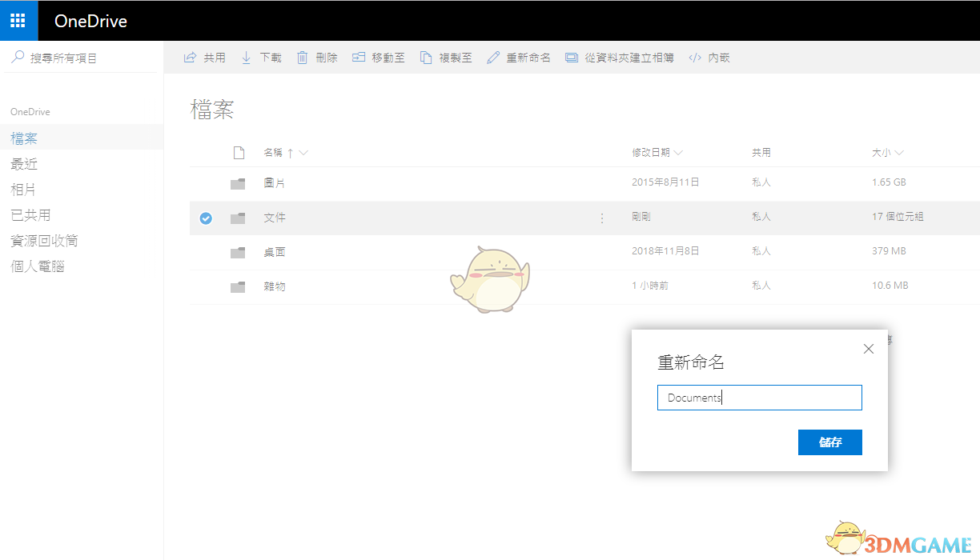The width and height of the screenshot is (980, 560).
Task: Close the 重新命名 dialog with X
Action: 869,349
